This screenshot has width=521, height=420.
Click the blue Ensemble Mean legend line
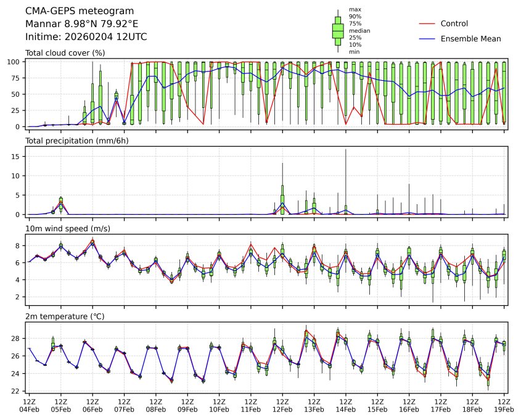[427, 38]
